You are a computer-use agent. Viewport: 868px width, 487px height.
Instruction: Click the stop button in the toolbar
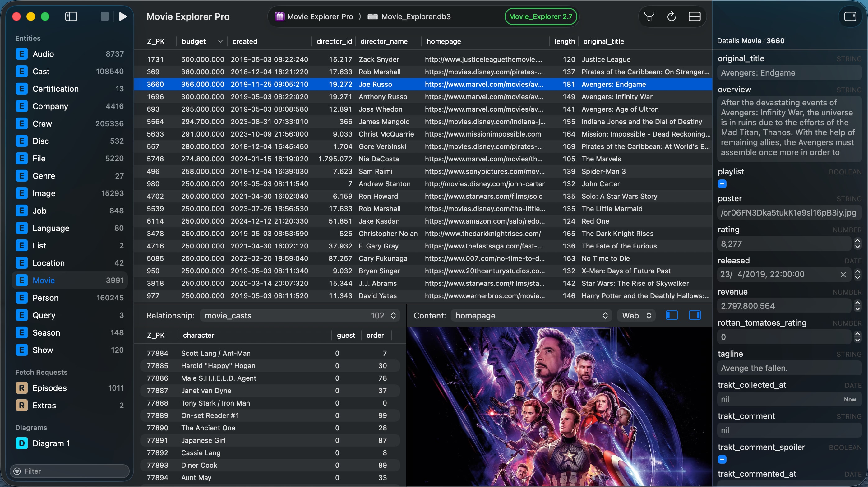pos(105,16)
